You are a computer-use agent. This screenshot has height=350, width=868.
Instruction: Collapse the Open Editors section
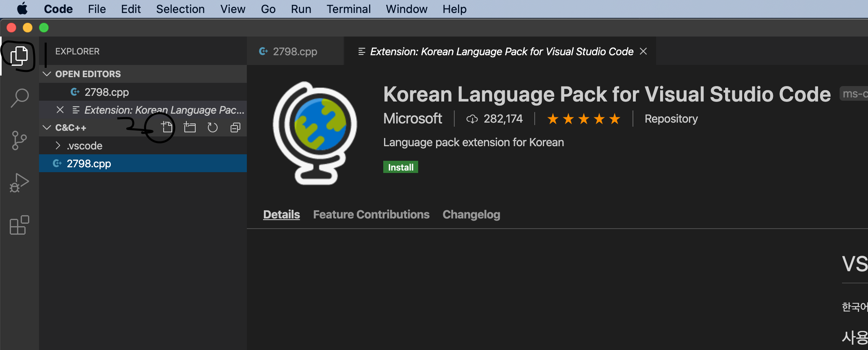click(x=47, y=74)
